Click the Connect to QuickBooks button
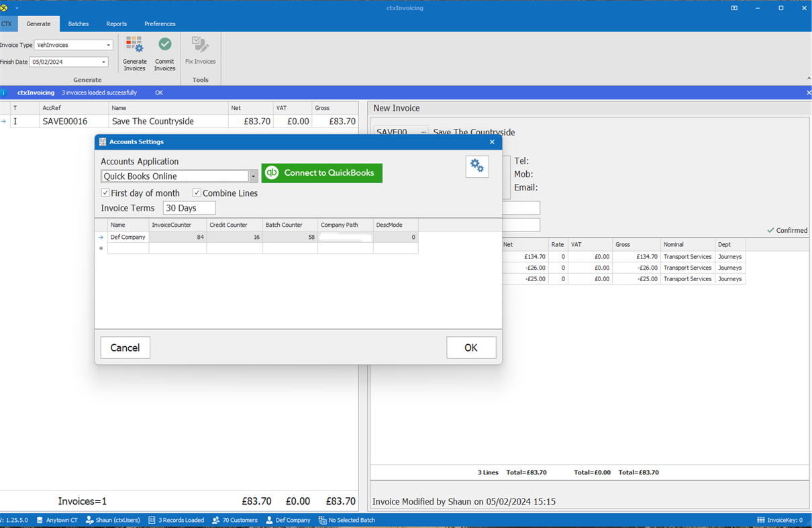This screenshot has width=812, height=528. [321, 172]
